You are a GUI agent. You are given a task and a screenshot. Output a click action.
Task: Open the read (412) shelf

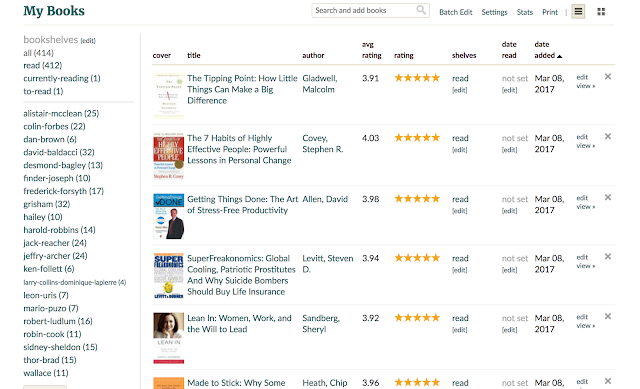(42, 65)
